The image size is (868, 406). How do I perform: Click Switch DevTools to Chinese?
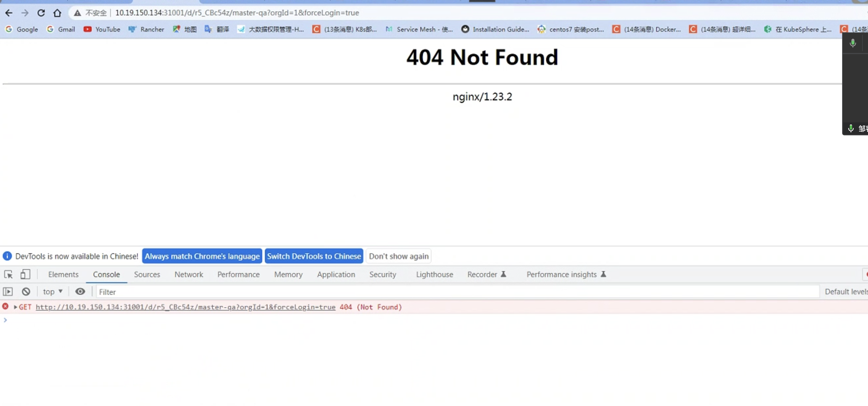click(314, 256)
